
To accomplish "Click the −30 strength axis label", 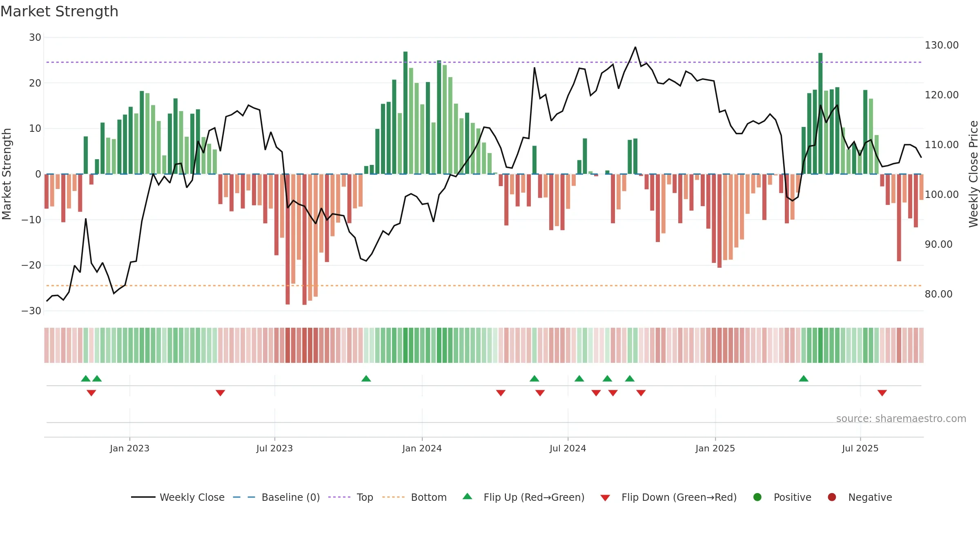I will pos(31,311).
